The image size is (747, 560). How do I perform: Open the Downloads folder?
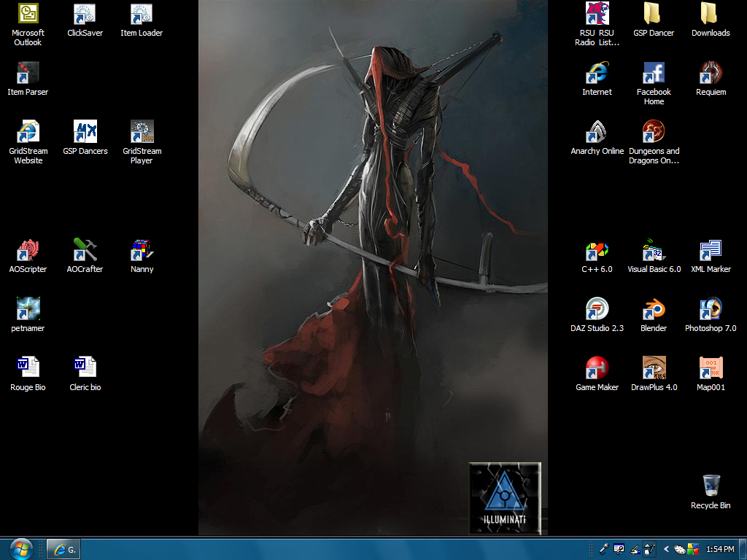[x=711, y=14]
